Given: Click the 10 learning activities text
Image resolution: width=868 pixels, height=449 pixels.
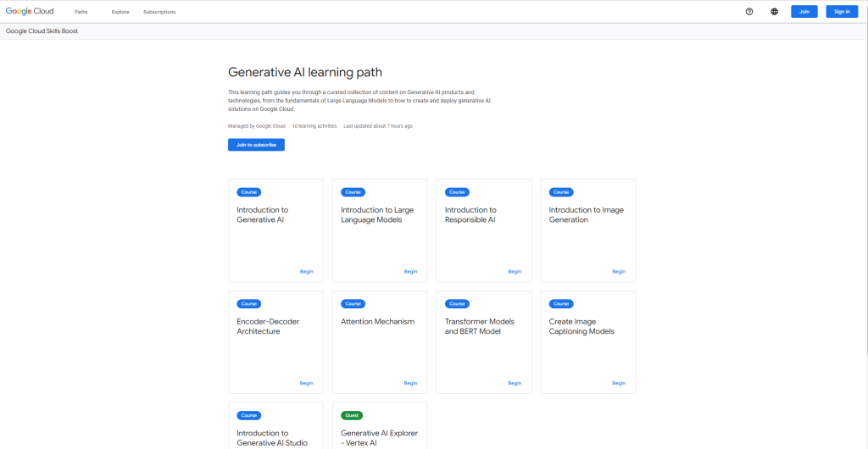Looking at the screenshot, I should pos(314,126).
